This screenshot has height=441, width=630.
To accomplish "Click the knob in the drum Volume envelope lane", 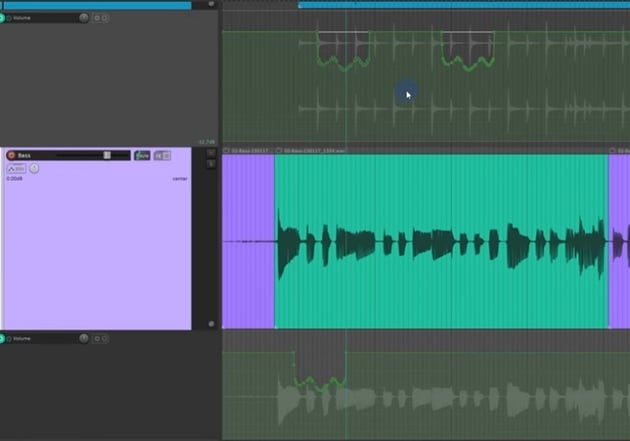I will point(84,18).
